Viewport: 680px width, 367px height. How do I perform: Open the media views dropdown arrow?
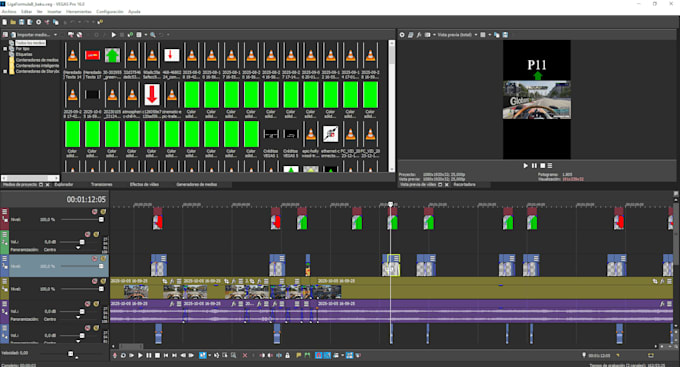pyautogui.click(x=146, y=35)
